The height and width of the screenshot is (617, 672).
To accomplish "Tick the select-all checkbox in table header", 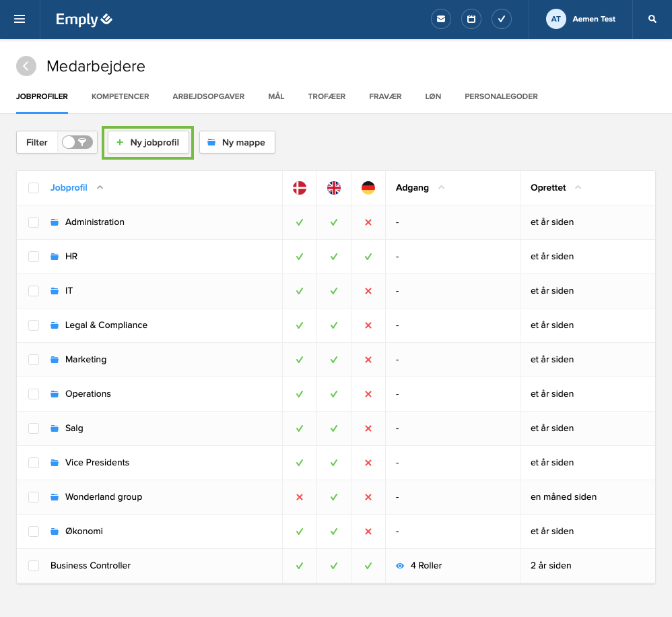I will coord(34,188).
